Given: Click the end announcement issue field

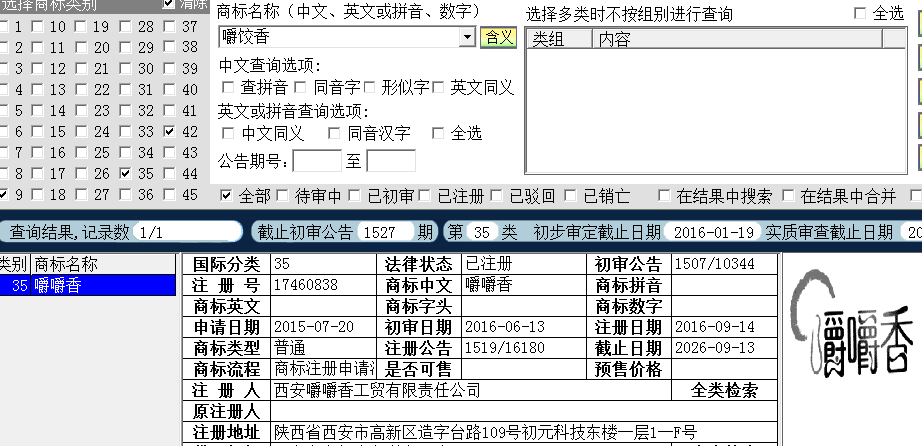Looking at the screenshot, I should [391, 161].
